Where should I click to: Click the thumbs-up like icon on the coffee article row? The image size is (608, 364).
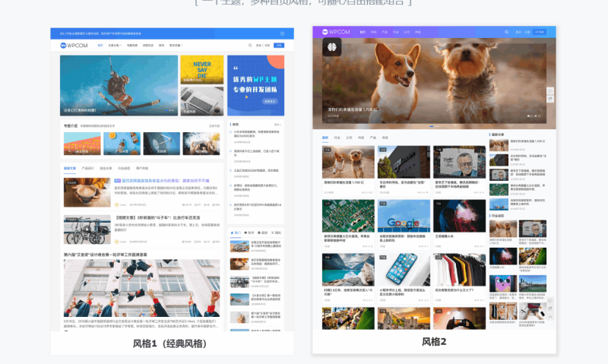(x=214, y=204)
